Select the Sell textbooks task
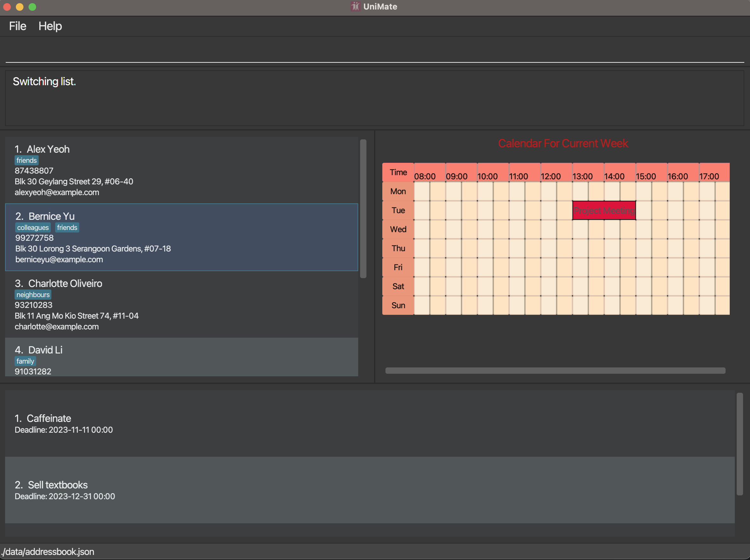 pos(370,490)
